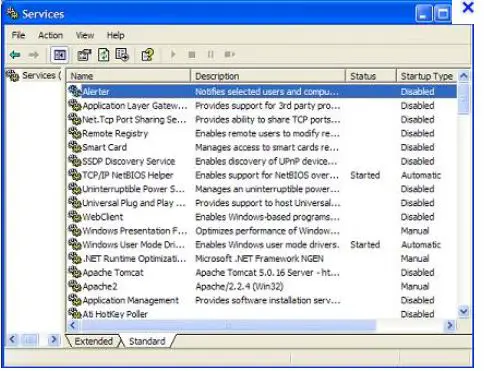Start the service with the Play button
The image size is (484, 371).
pos(173,54)
